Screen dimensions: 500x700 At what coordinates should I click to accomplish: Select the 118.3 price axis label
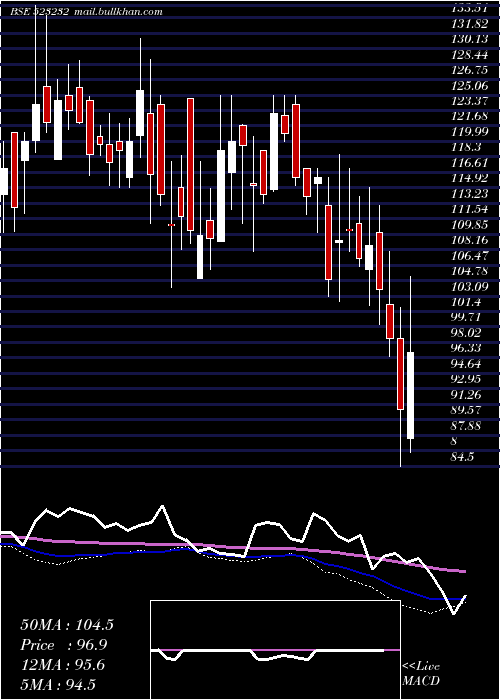tap(466, 147)
